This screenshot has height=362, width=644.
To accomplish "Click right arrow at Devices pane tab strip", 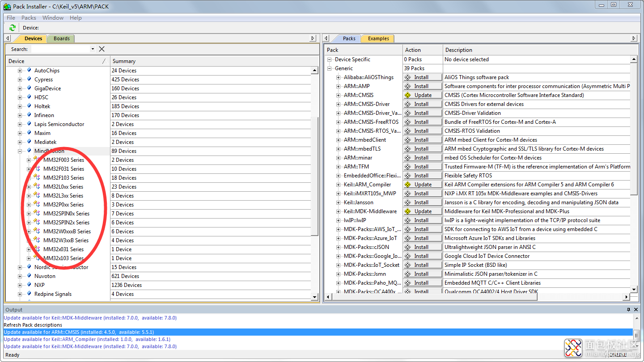I will coord(314,38).
